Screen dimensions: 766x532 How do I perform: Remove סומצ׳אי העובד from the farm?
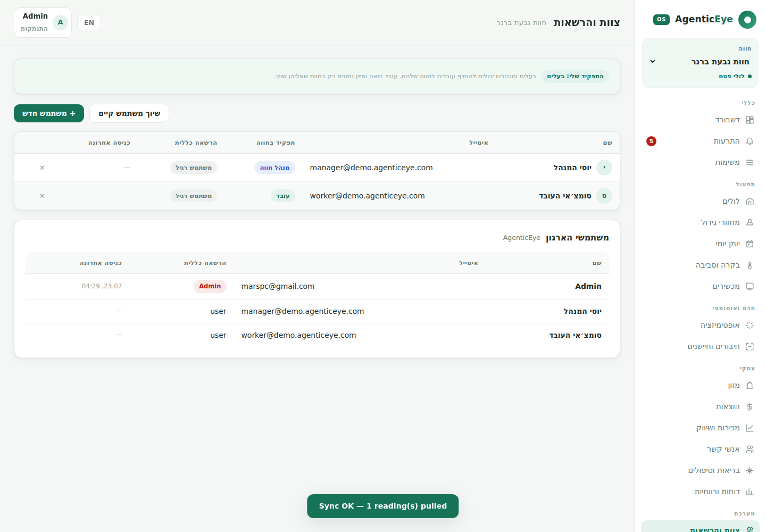tap(42, 196)
